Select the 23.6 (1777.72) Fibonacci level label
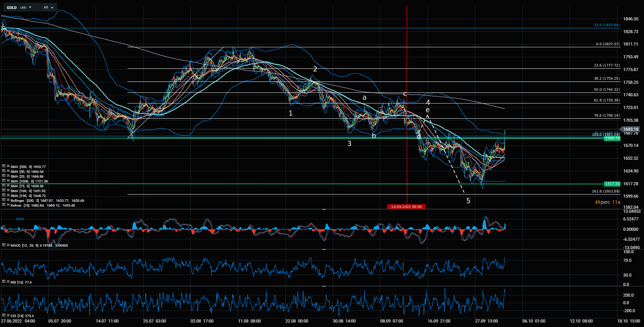 click(607, 66)
